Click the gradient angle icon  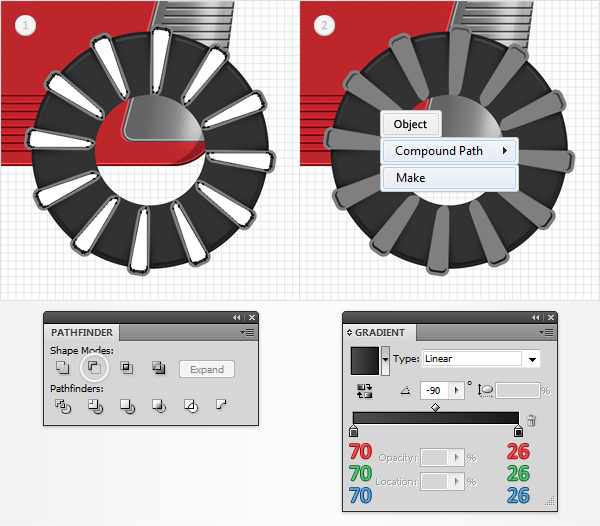coord(406,391)
